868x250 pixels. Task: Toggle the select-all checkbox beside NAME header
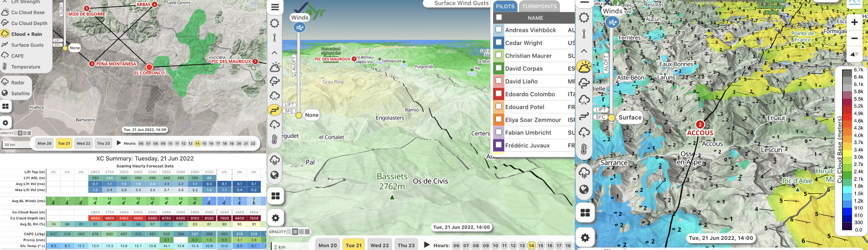[499, 18]
